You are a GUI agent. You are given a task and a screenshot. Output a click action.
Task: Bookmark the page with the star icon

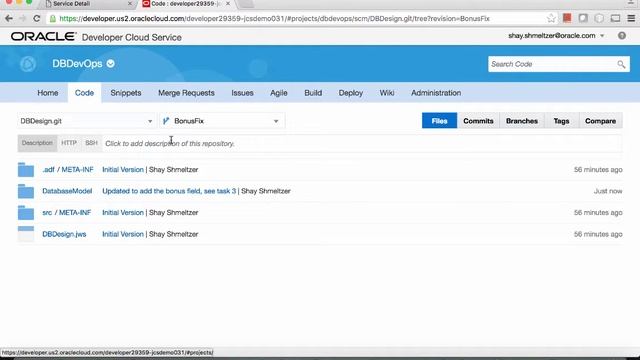tap(551, 18)
